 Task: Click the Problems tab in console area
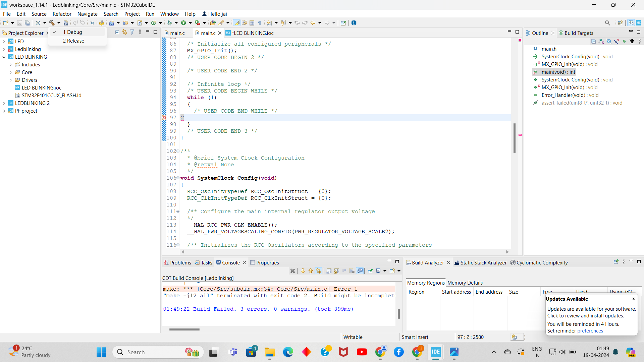pos(180,262)
